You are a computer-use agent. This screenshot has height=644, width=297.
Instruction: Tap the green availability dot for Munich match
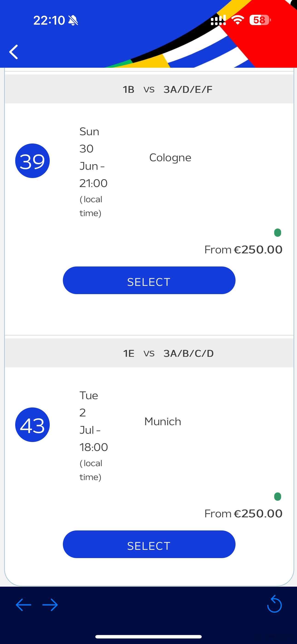277,497
